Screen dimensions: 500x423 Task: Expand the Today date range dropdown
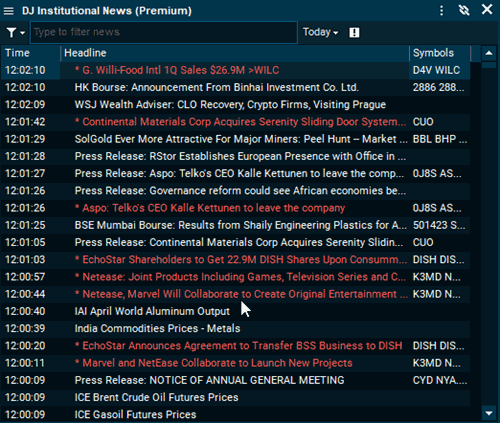[320, 32]
